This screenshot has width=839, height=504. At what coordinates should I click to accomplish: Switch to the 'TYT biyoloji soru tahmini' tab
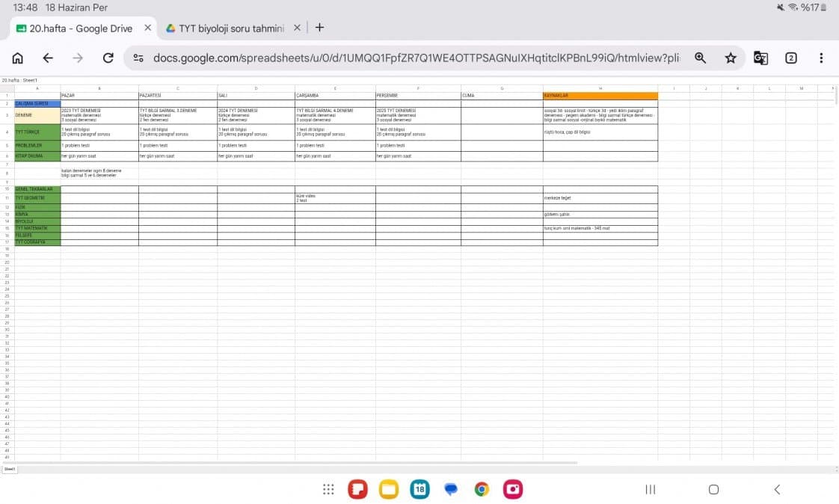pos(232,28)
